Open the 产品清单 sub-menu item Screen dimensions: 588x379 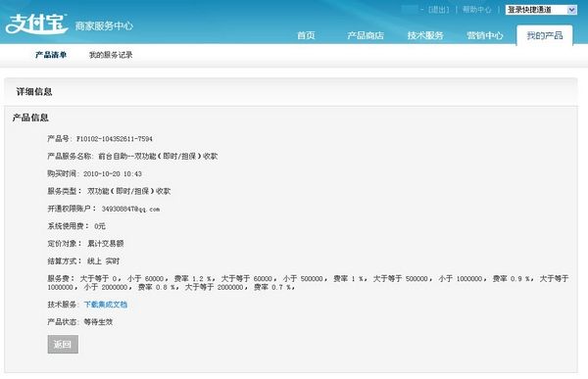[51, 55]
